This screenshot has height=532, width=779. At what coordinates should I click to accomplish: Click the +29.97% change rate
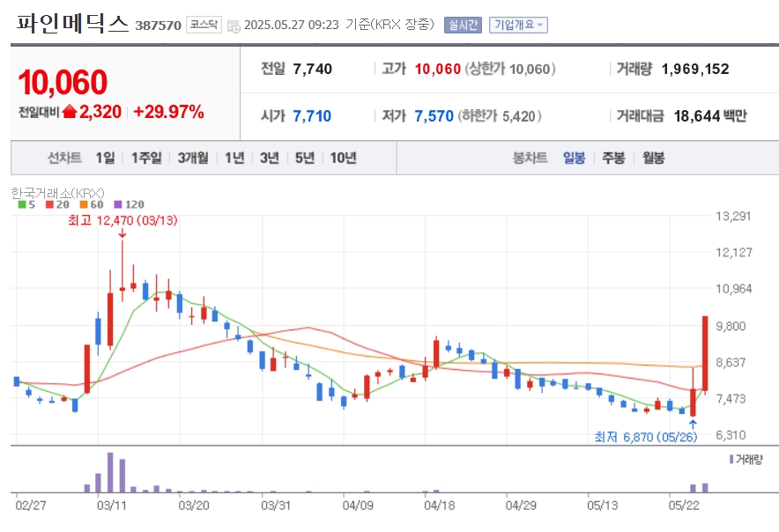point(169,112)
